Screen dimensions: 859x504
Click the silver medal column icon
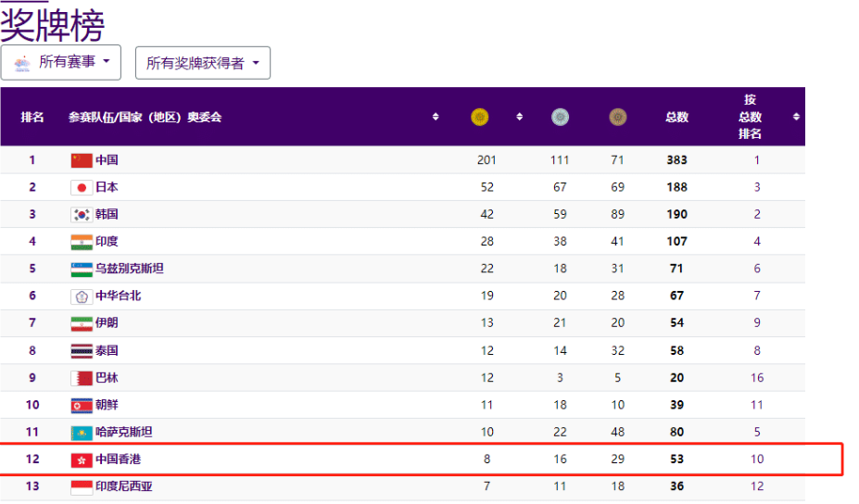point(560,117)
